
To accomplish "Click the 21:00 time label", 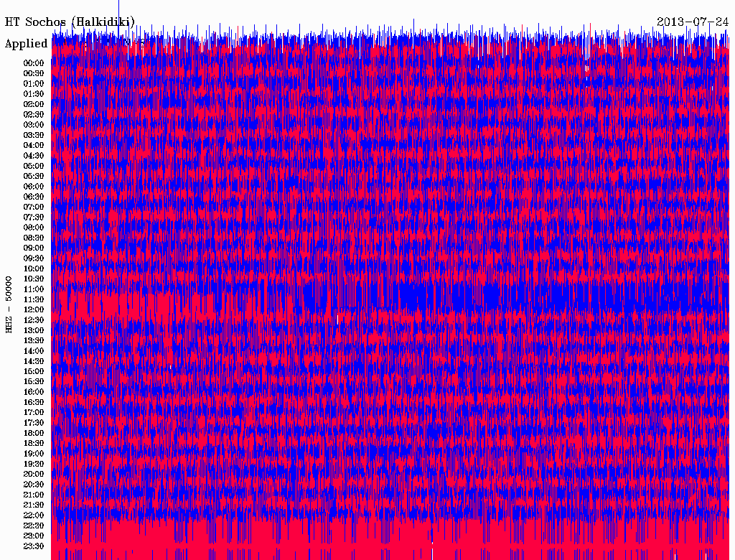I will (34, 495).
